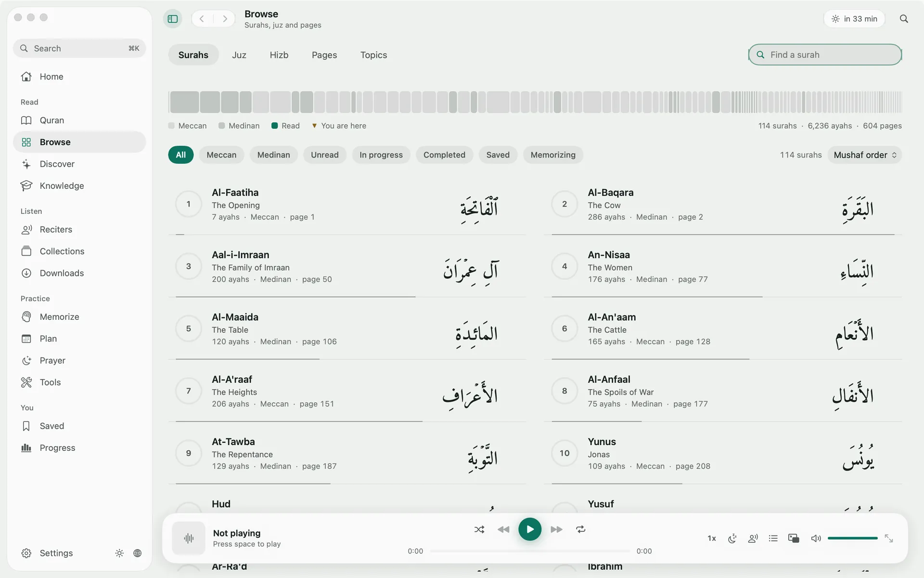Go back with the left chevron
The image size is (924, 578).
point(202,19)
